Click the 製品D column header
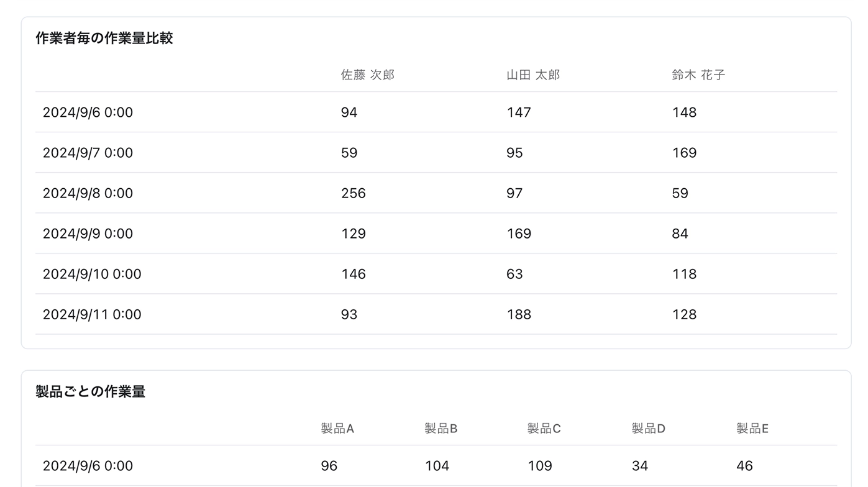This screenshot has width=868, height=487. pos(649,429)
